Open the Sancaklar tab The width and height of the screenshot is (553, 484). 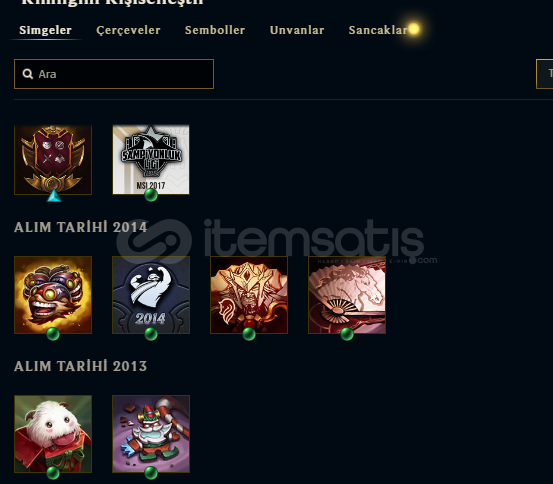click(378, 30)
